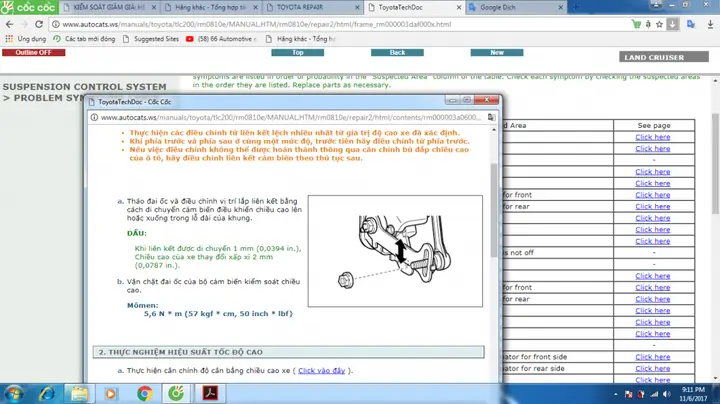Close the KIỂM SOÁT GIẢM GIÁ tab
The height and width of the screenshot is (404, 720).
154,7
